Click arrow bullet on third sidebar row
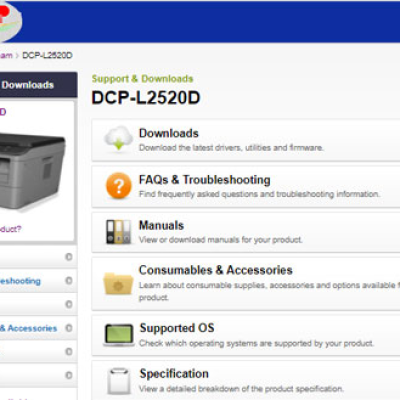Screen dimensions: 400x400 69,304
